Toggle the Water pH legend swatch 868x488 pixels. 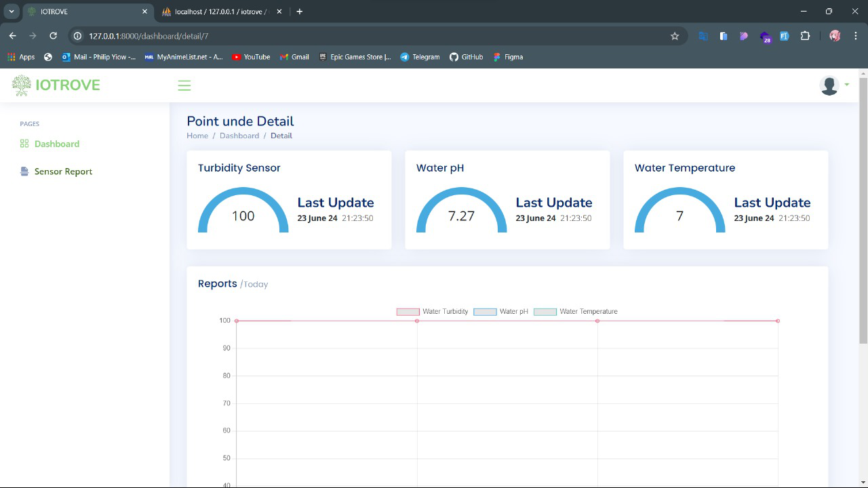point(486,312)
